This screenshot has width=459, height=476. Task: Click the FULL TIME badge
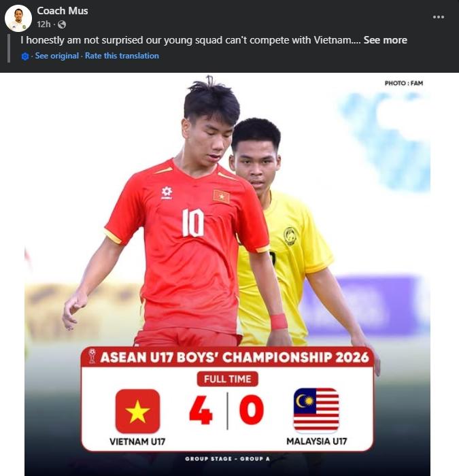point(227,379)
